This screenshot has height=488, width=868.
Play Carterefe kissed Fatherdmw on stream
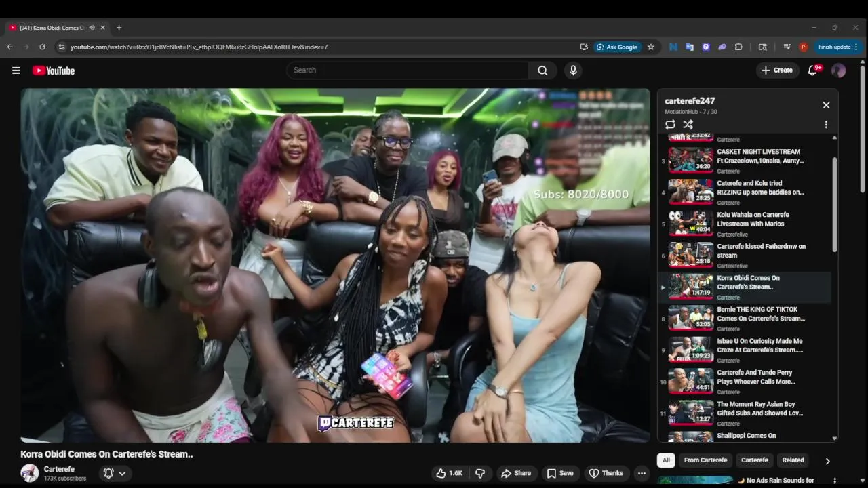[745, 256]
